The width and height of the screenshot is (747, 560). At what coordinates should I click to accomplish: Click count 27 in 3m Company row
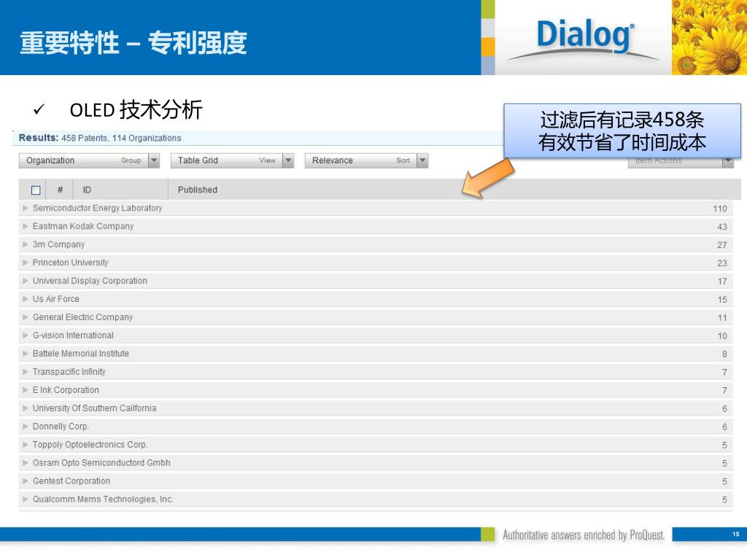[x=722, y=245]
